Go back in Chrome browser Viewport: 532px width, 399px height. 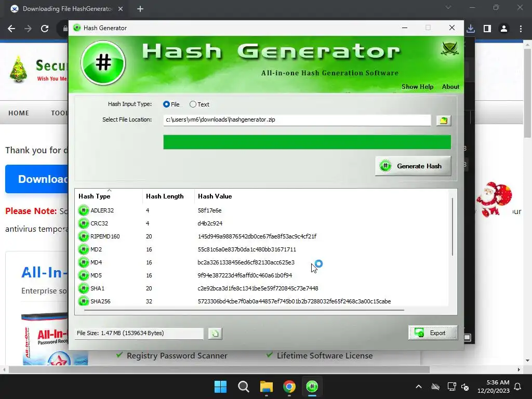11,29
